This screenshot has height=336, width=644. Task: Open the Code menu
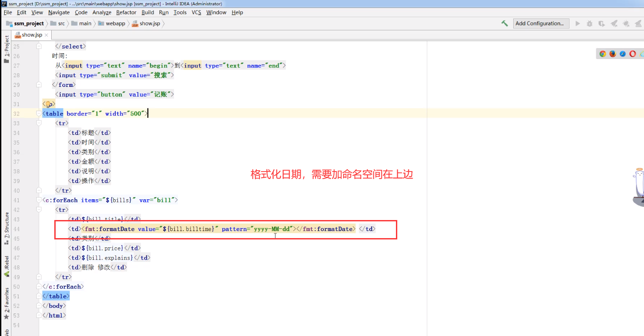pyautogui.click(x=81, y=12)
